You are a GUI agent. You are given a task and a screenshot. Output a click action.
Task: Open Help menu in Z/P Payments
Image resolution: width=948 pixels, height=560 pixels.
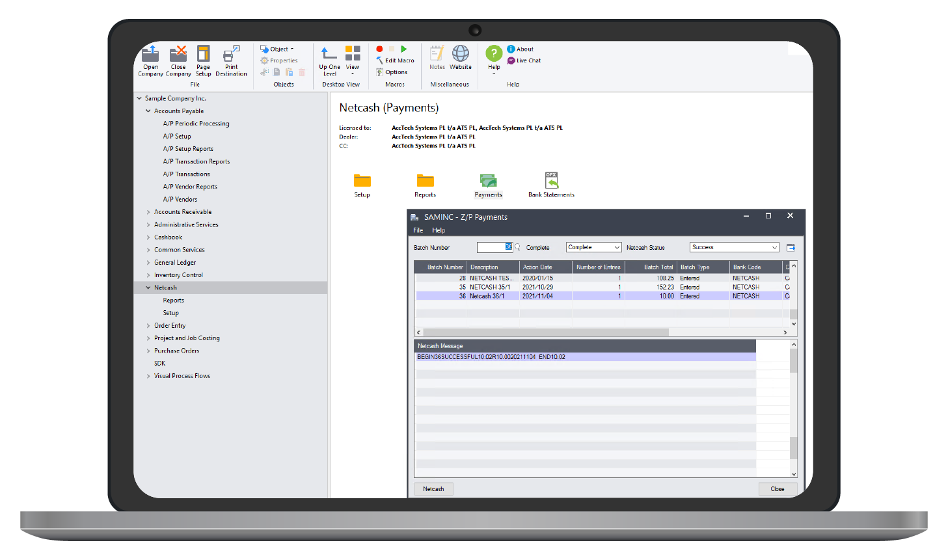pos(439,230)
